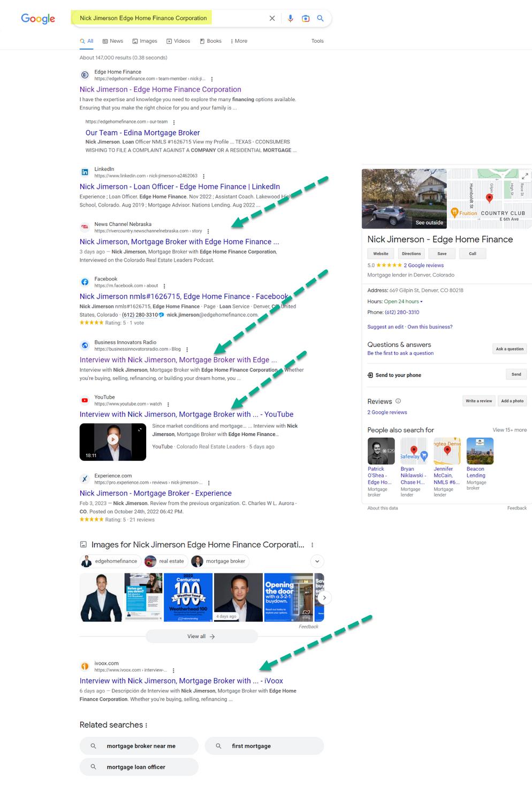The height and width of the screenshot is (791, 532).
Task: Click the Add a photo button
Action: [x=512, y=401]
